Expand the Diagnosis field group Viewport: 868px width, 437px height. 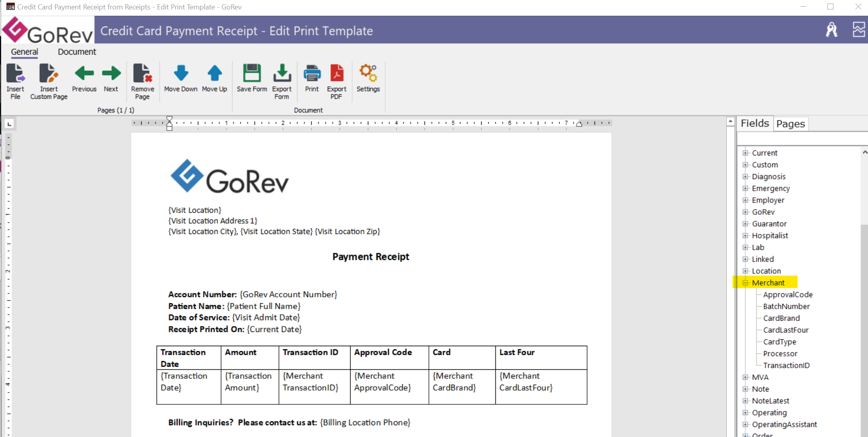click(x=745, y=177)
